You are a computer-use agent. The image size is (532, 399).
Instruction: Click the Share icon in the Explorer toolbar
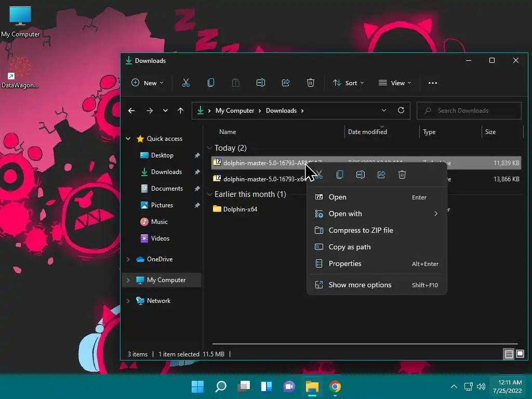click(x=286, y=83)
